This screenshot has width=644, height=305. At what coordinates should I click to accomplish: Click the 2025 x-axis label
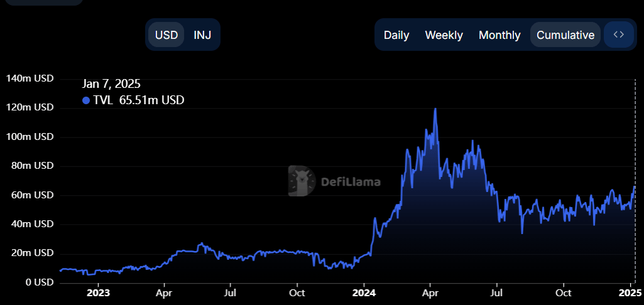point(630,294)
